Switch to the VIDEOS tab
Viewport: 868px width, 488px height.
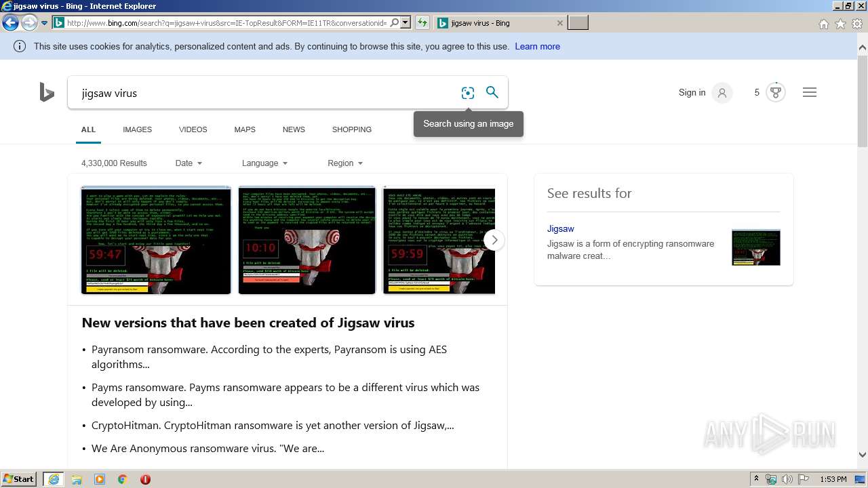click(x=193, y=129)
